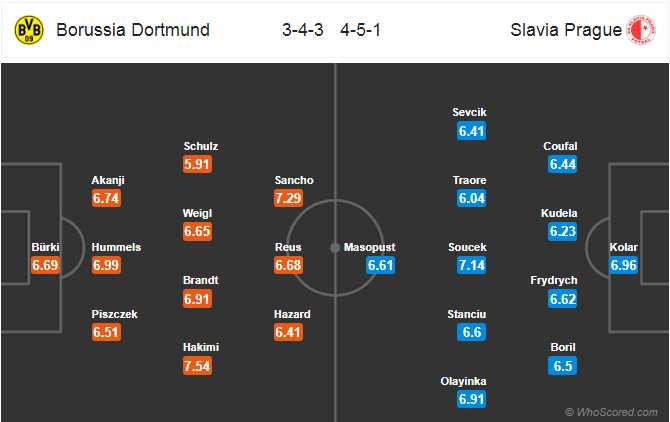Select Hakimi's 7.54 rating badge
The image size is (670, 422).
point(197,366)
